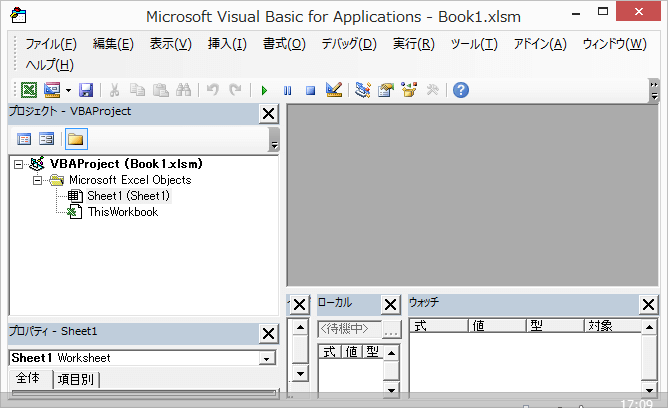Open Project Explorer toolbar icon

click(x=363, y=90)
